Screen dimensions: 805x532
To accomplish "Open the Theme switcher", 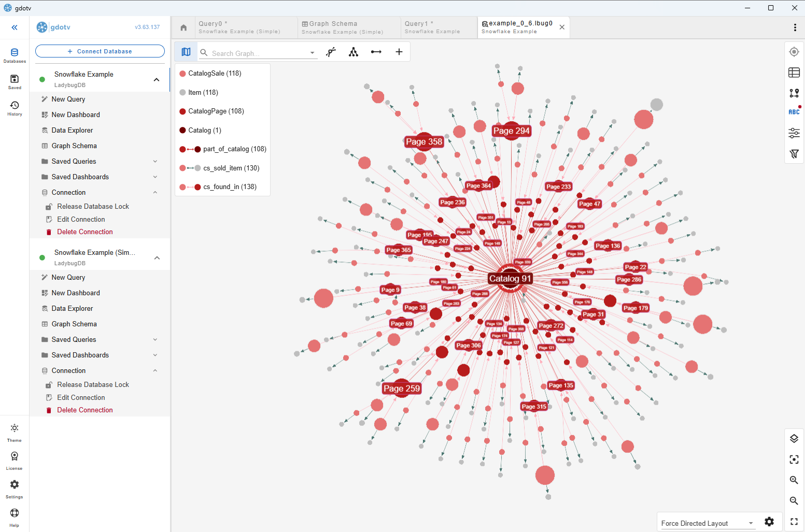I will click(15, 433).
